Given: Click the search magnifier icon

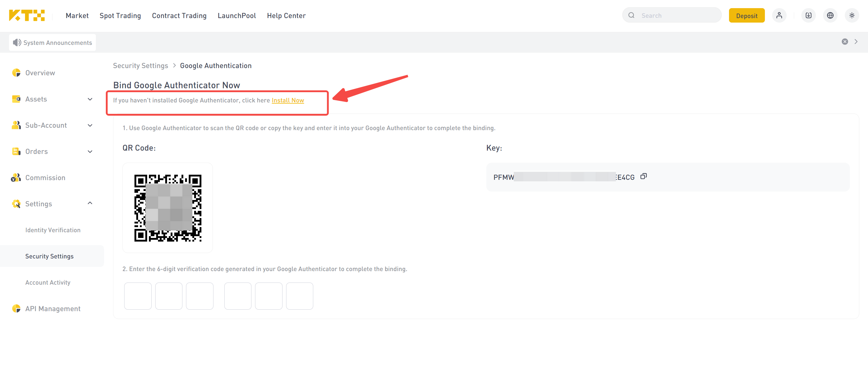Looking at the screenshot, I should tap(631, 15).
